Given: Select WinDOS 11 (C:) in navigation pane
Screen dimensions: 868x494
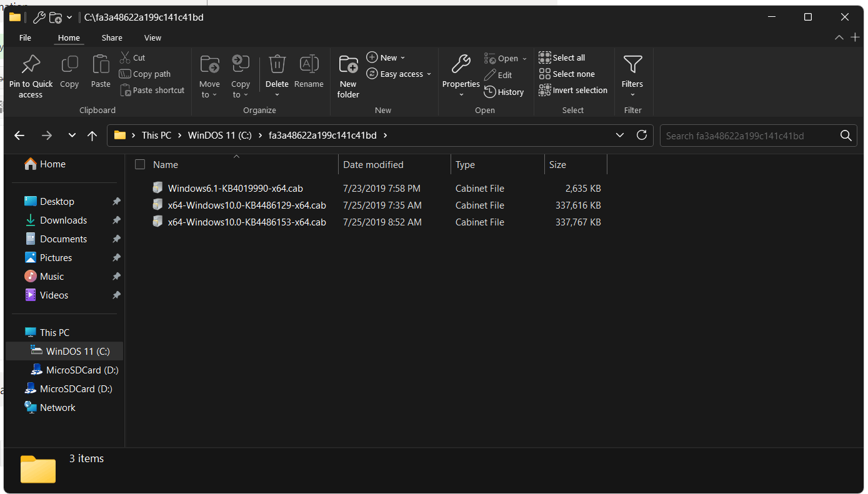Looking at the screenshot, I should coord(64,351).
